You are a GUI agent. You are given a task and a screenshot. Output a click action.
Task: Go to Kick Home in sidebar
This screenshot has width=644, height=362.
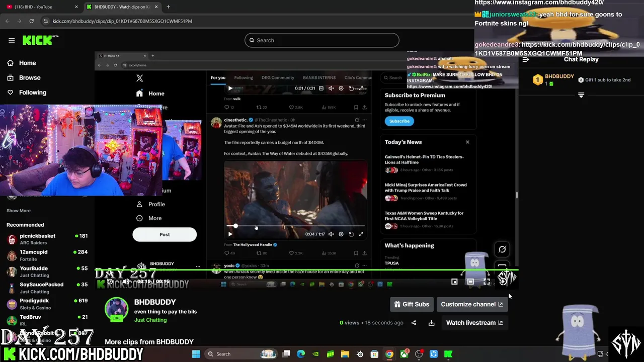(x=21, y=63)
